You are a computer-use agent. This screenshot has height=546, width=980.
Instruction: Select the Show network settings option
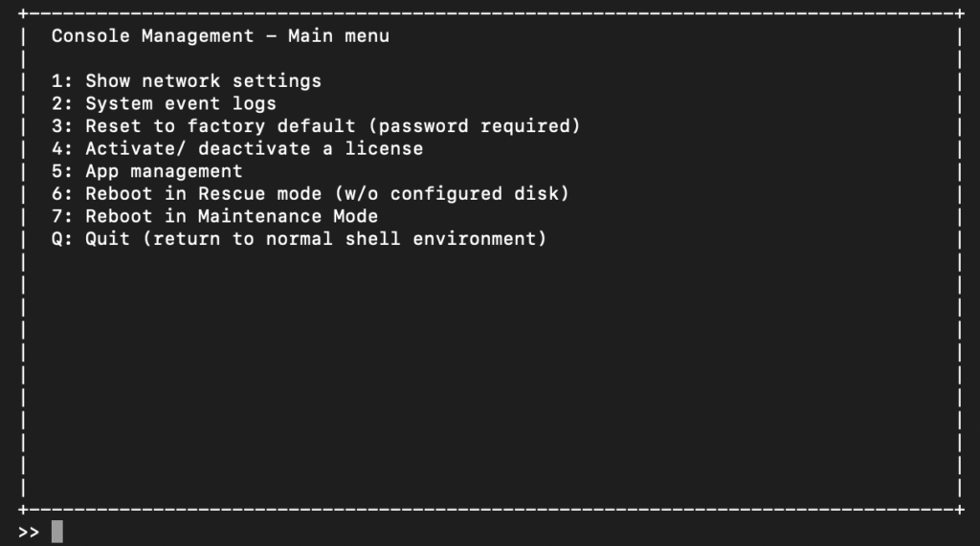[187, 81]
